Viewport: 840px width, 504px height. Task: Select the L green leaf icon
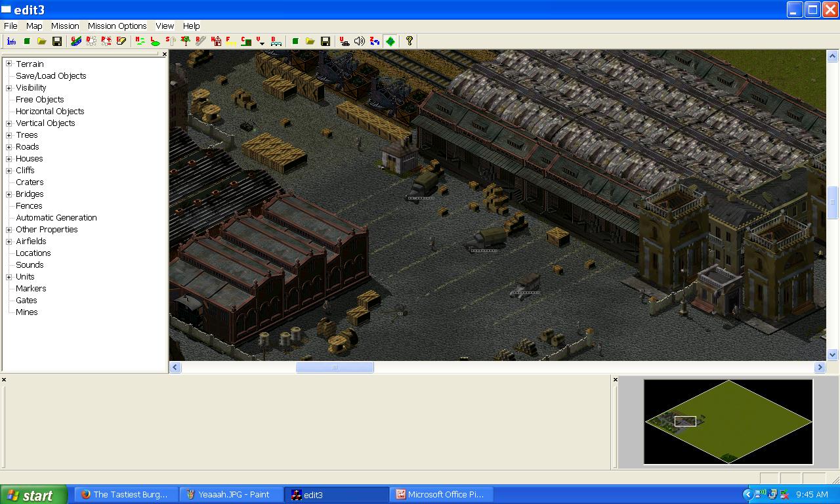(155, 41)
